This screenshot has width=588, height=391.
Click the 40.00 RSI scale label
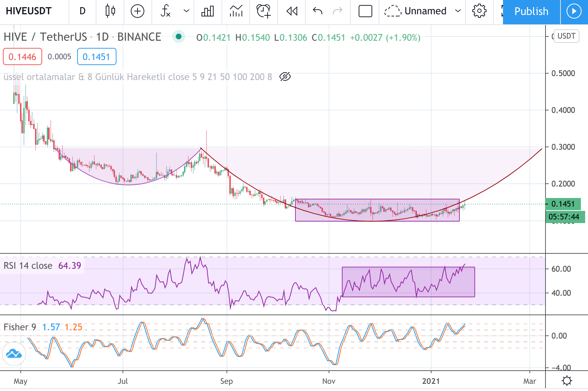561,293
